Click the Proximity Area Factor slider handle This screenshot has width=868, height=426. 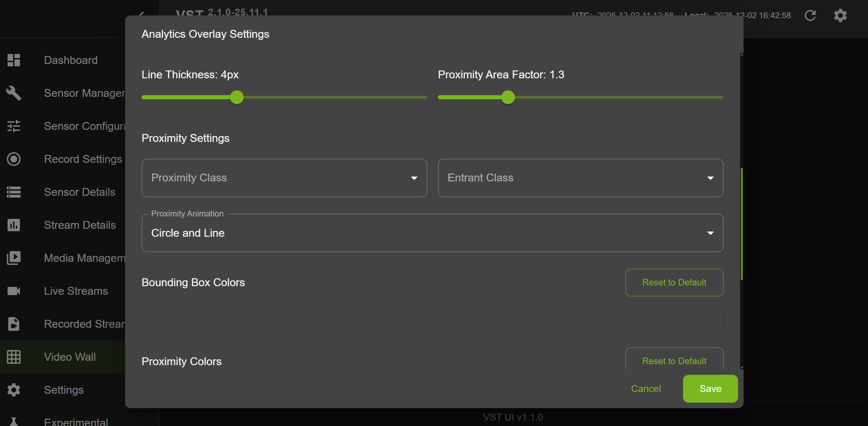coord(508,97)
